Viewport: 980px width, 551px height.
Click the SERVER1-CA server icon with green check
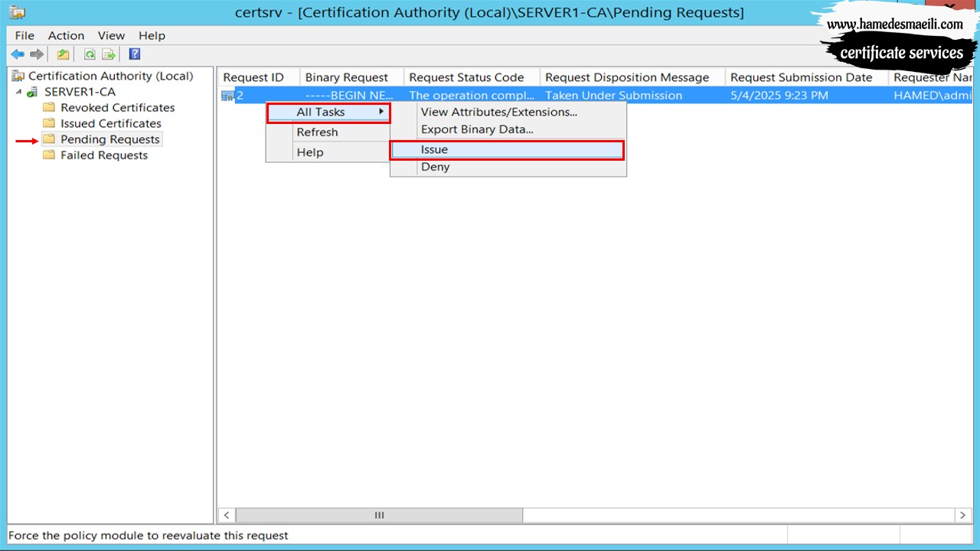pyautogui.click(x=32, y=92)
